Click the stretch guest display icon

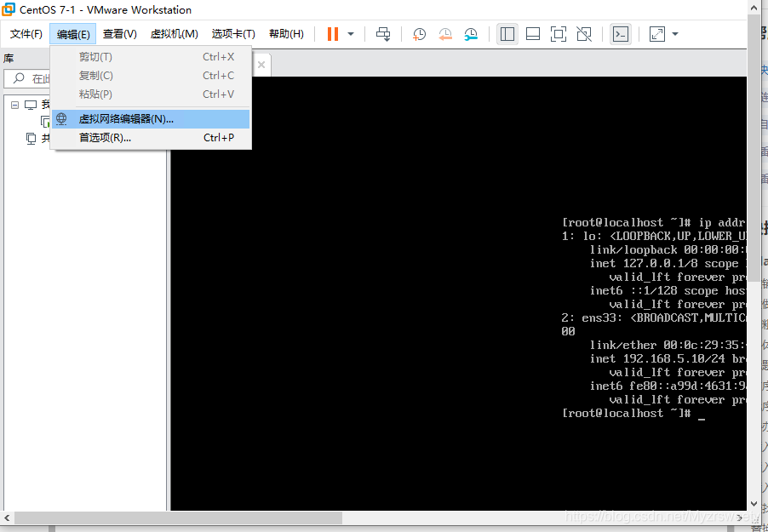[656, 34]
